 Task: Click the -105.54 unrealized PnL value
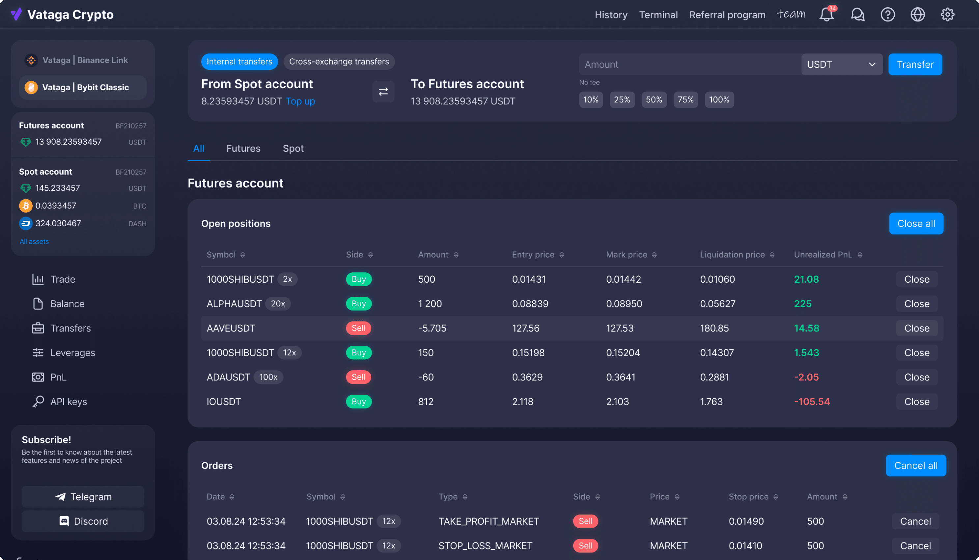coord(812,402)
